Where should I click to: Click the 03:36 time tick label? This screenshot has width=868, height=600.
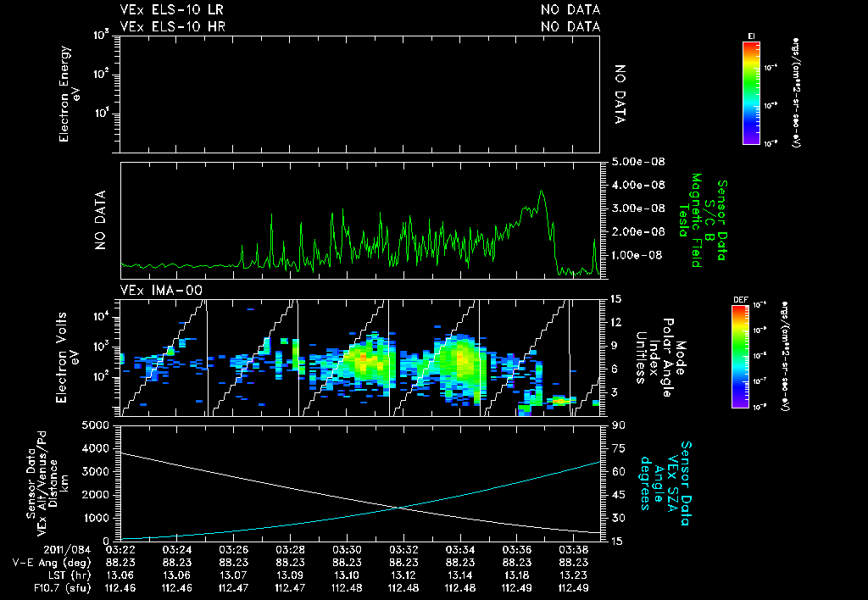[x=517, y=550]
